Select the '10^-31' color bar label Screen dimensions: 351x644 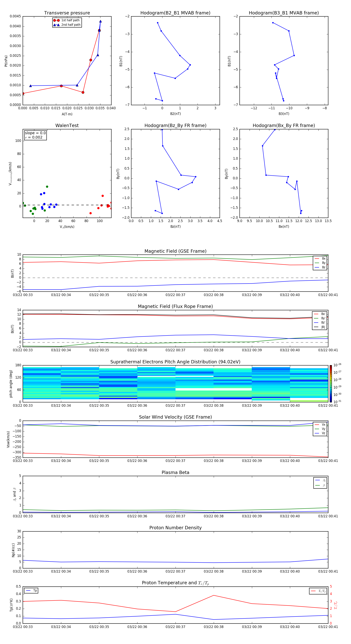337,402
